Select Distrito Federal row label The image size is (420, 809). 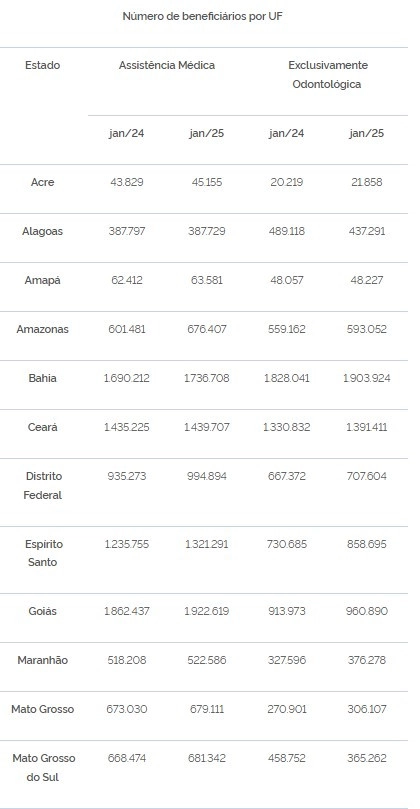click(42, 486)
